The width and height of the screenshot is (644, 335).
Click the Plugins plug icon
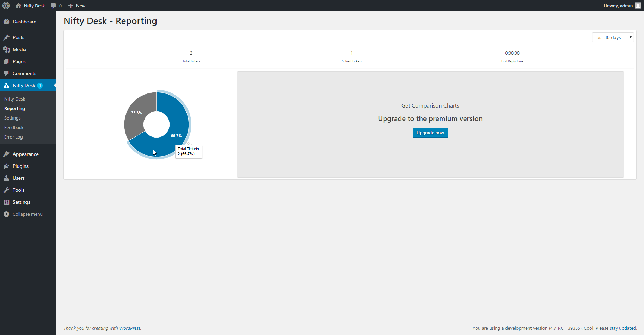pyautogui.click(x=6, y=166)
